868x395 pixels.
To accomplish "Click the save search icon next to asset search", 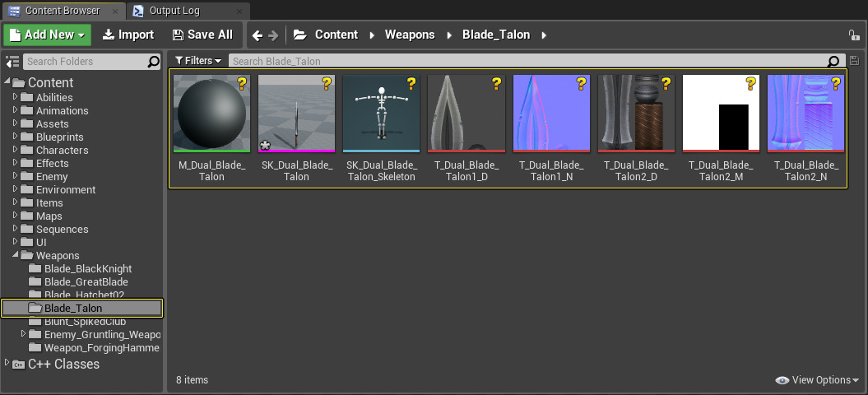I will click(854, 61).
